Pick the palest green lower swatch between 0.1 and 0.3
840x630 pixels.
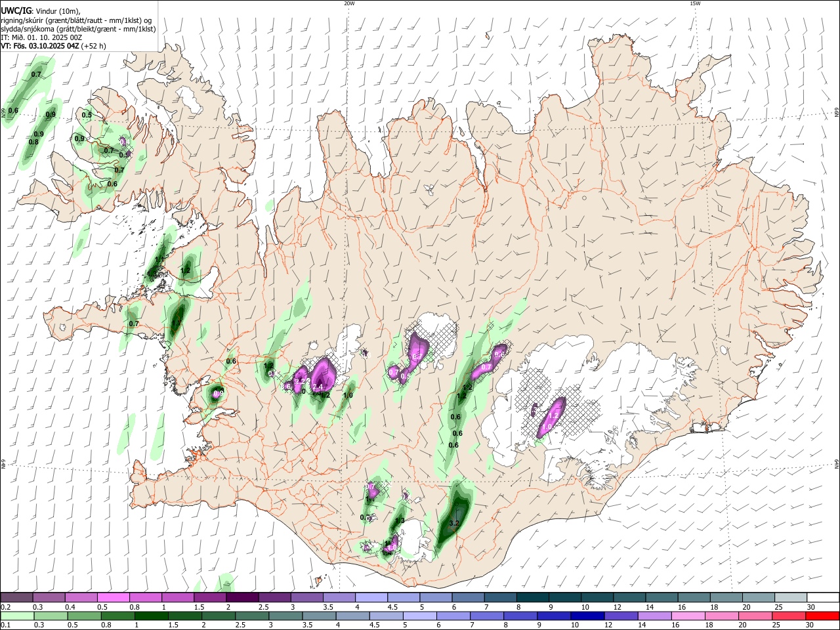[16, 616]
